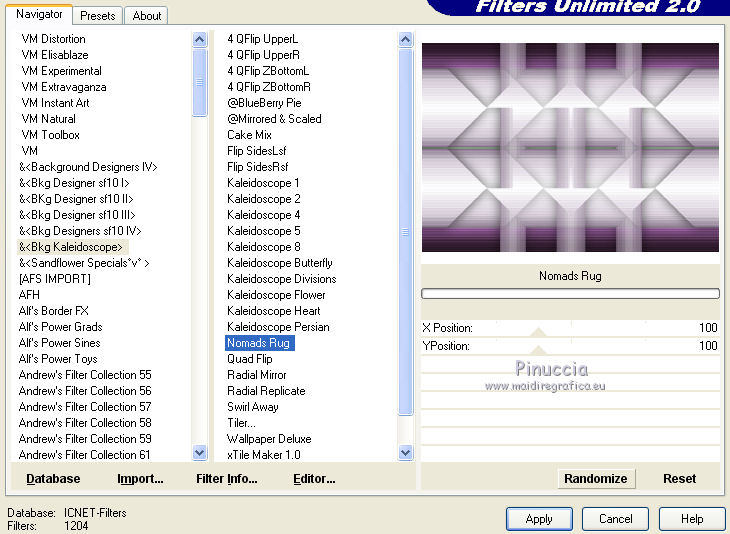Choose Kaleidoscope 8 filter
The image size is (730, 534).
264,247
